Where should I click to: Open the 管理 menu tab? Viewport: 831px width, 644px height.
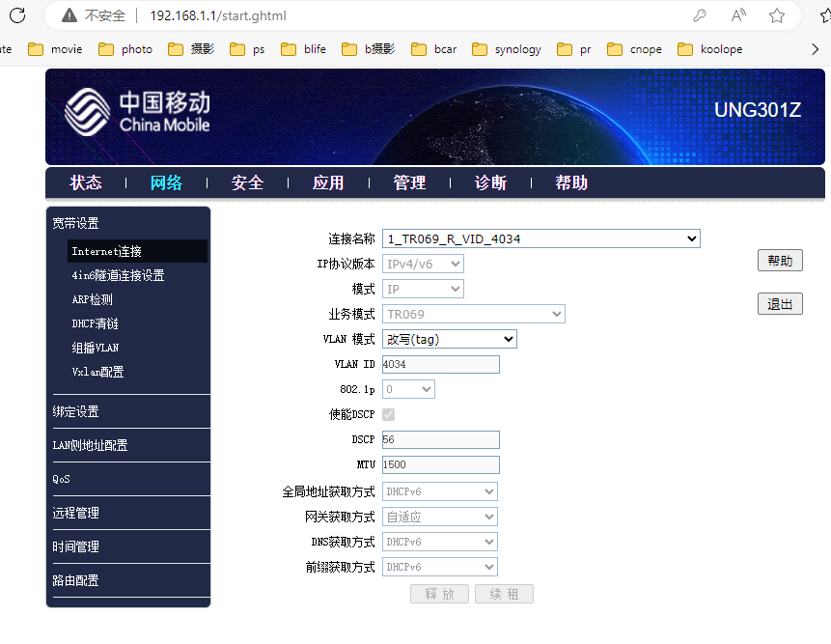pos(409,182)
